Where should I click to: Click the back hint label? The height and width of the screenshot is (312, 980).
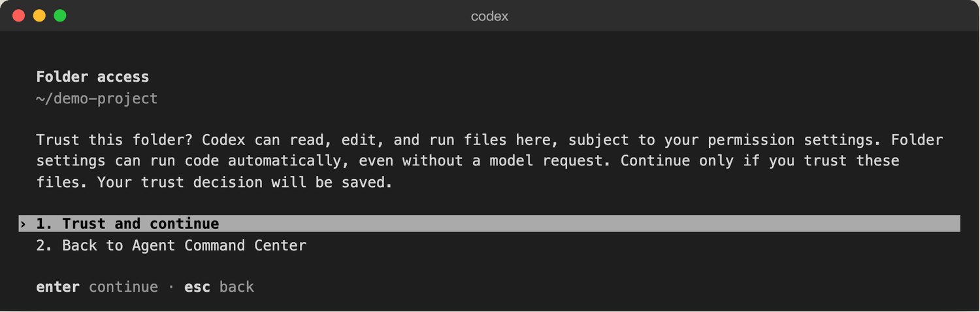pyautogui.click(x=237, y=287)
